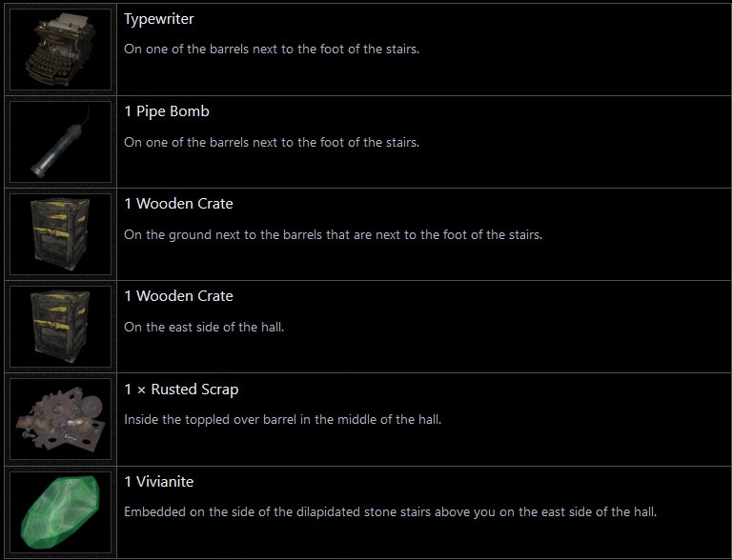Click the Typewriter item icon
This screenshot has width=732, height=560.
[61, 50]
